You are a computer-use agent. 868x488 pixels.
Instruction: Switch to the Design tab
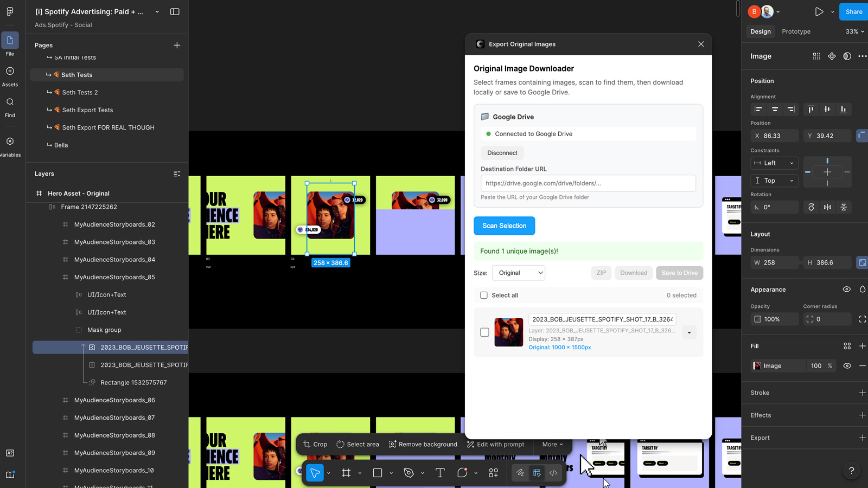pos(761,31)
